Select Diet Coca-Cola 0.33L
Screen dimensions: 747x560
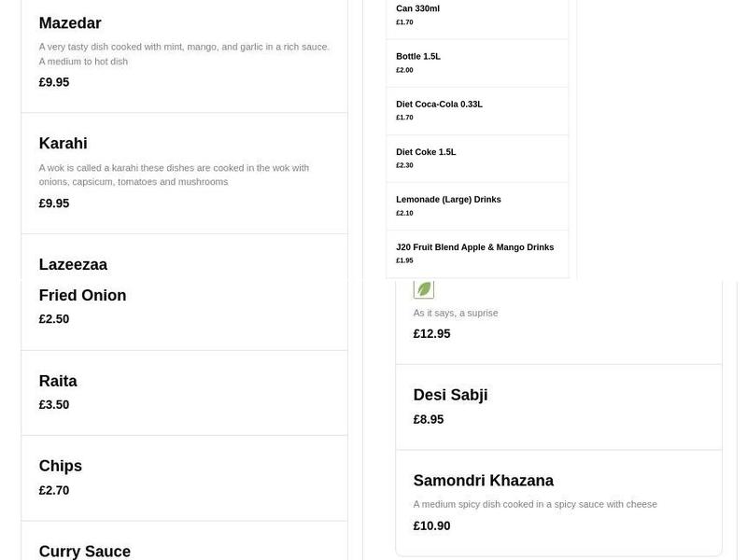439,105
